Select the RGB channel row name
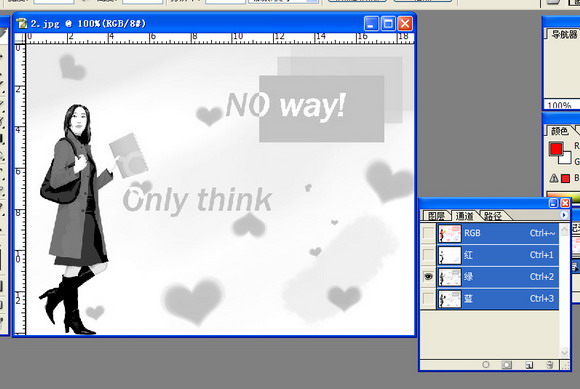The width and height of the screenshot is (580, 389). [472, 233]
